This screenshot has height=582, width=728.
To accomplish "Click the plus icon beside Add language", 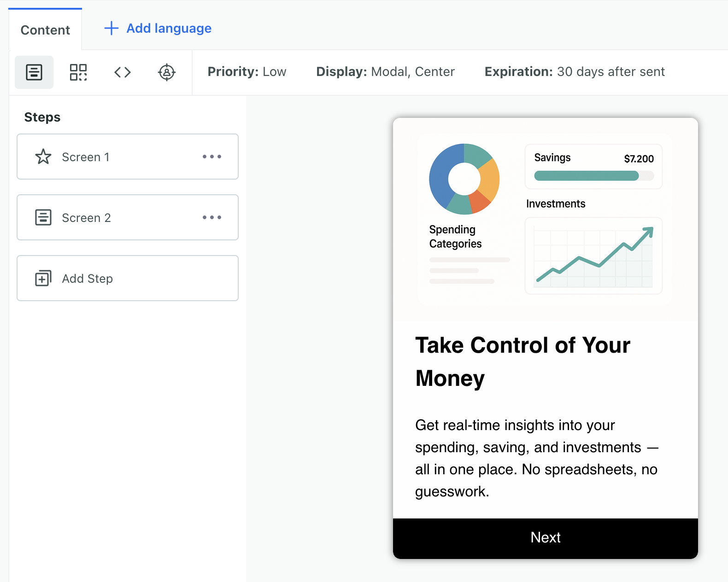I will pos(112,28).
